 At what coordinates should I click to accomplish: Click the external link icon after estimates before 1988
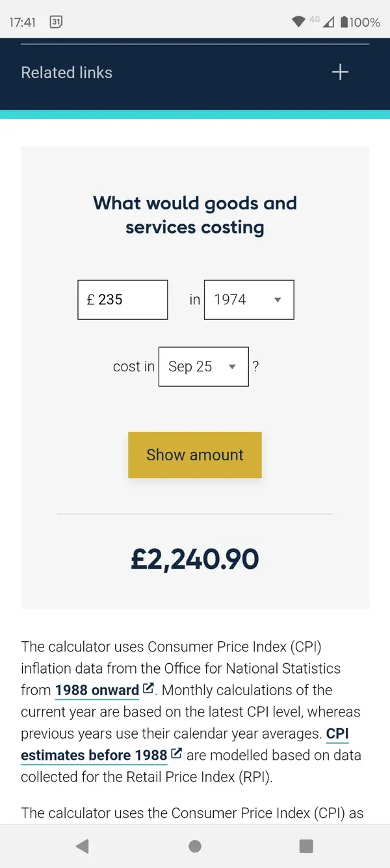tap(177, 754)
